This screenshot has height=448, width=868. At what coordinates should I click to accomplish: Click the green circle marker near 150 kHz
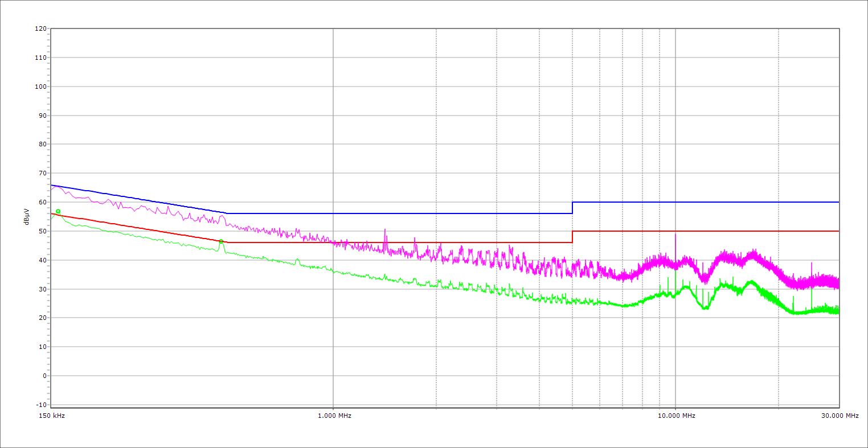click(58, 211)
